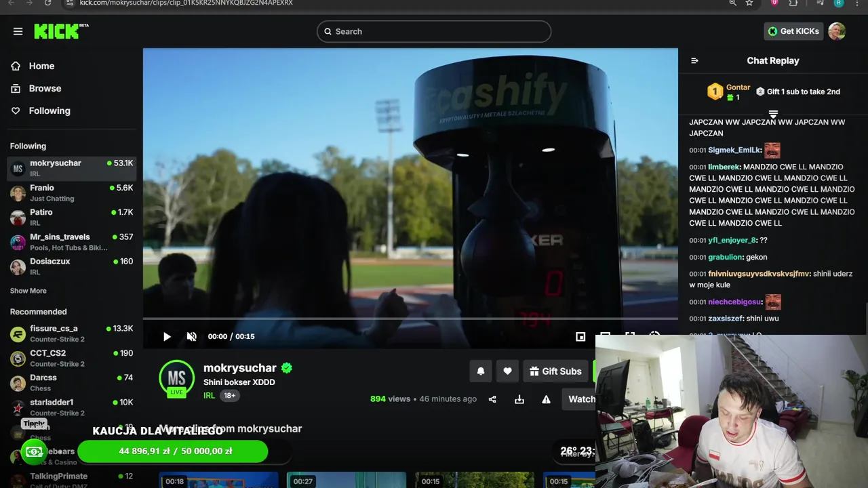
Task: Click Gift Subs button
Action: pos(555,371)
